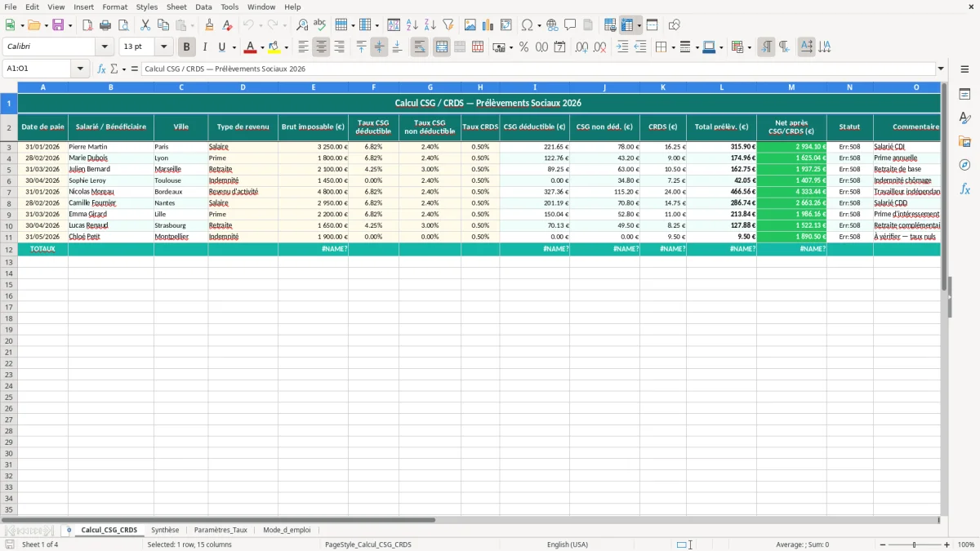Toggle Underline formatting

click(221, 47)
